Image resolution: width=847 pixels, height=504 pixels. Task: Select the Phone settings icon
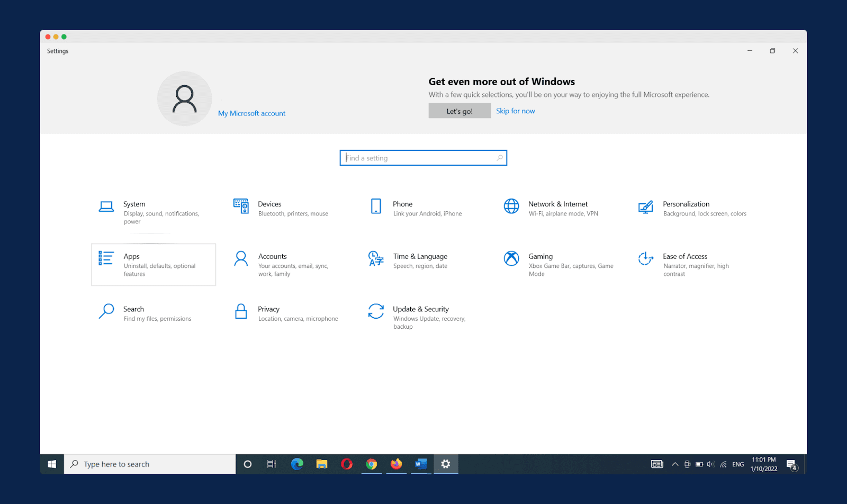pos(376,206)
